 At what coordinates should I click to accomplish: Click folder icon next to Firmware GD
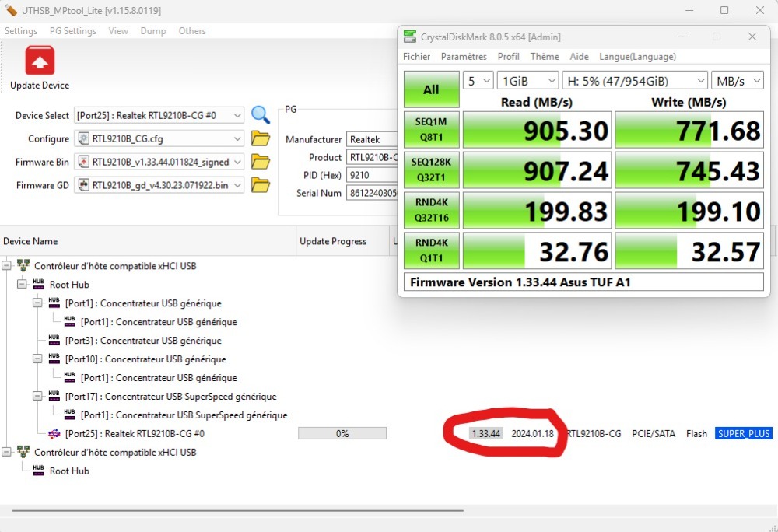point(261,185)
